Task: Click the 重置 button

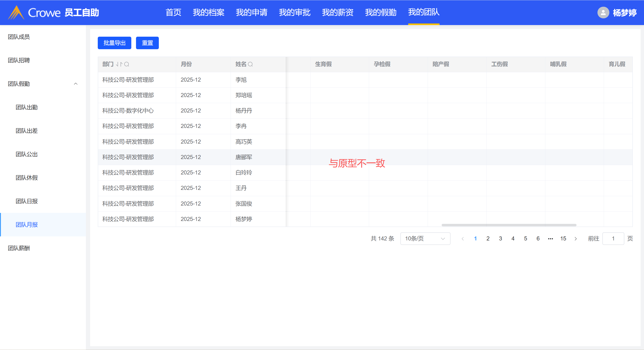Action: coord(147,43)
